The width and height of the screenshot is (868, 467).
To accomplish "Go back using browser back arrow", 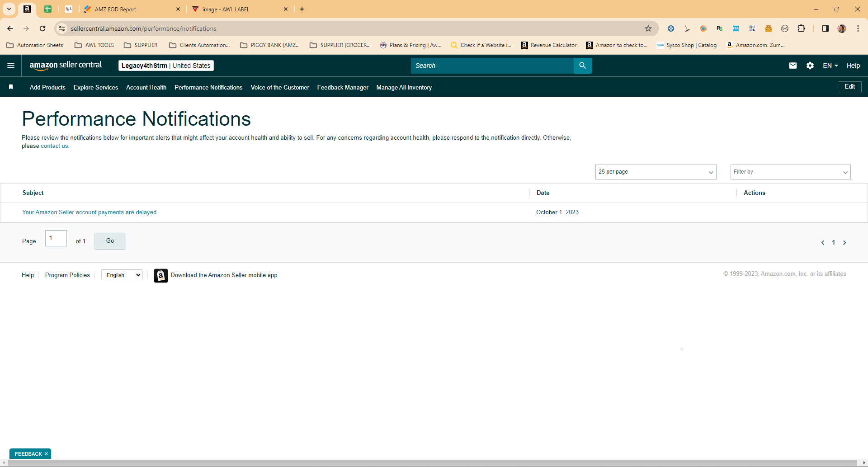I will (x=10, y=28).
